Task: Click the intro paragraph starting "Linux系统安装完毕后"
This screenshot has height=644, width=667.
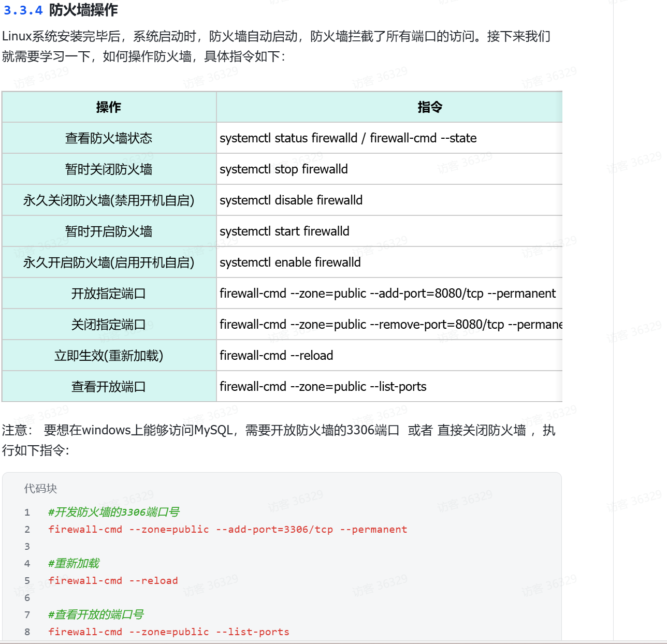Action: point(277,46)
